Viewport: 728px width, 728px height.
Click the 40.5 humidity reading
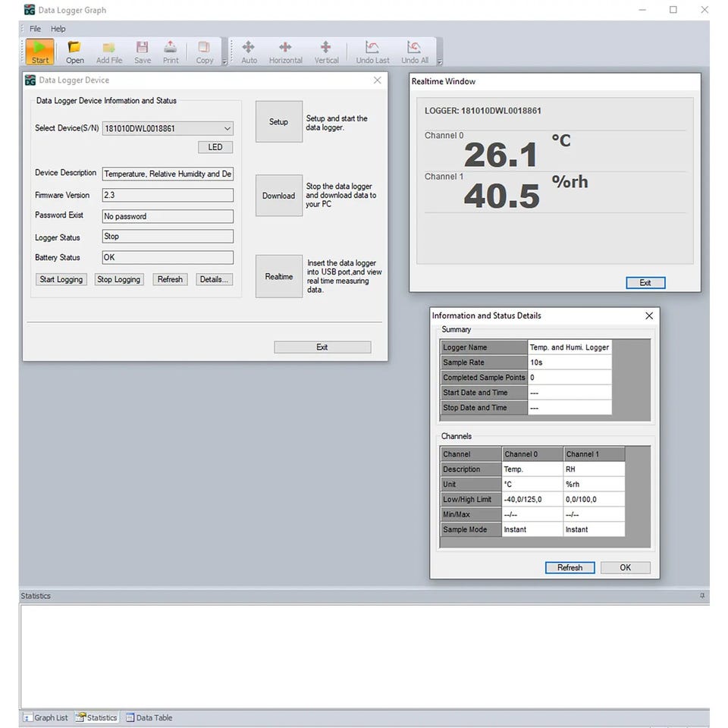501,196
